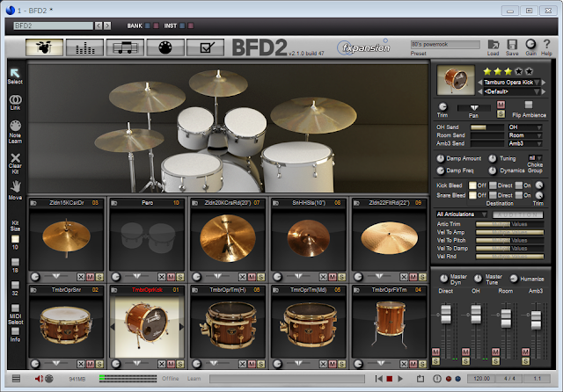Viewport: 563px width, 392px height.
Task: Remove the Pero slot with X button
Action: 162,277
